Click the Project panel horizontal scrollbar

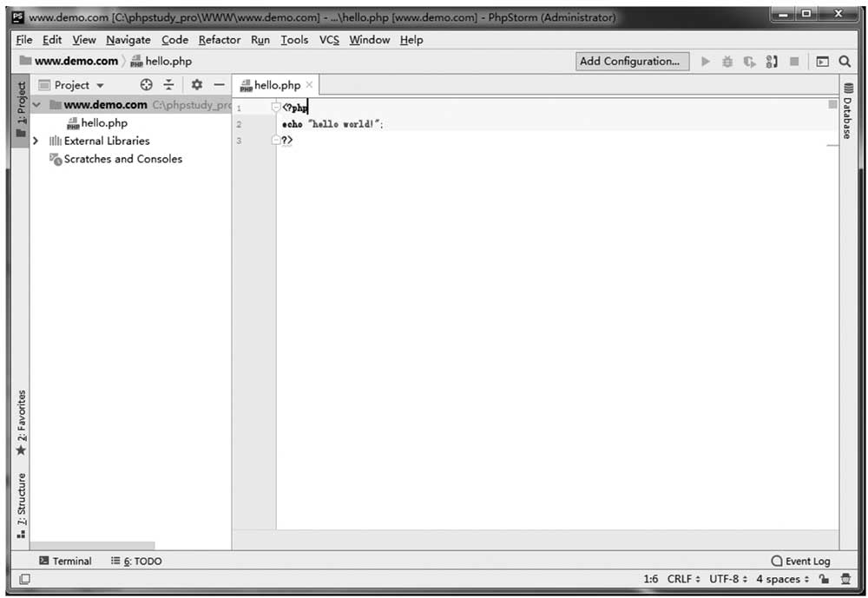93,546
